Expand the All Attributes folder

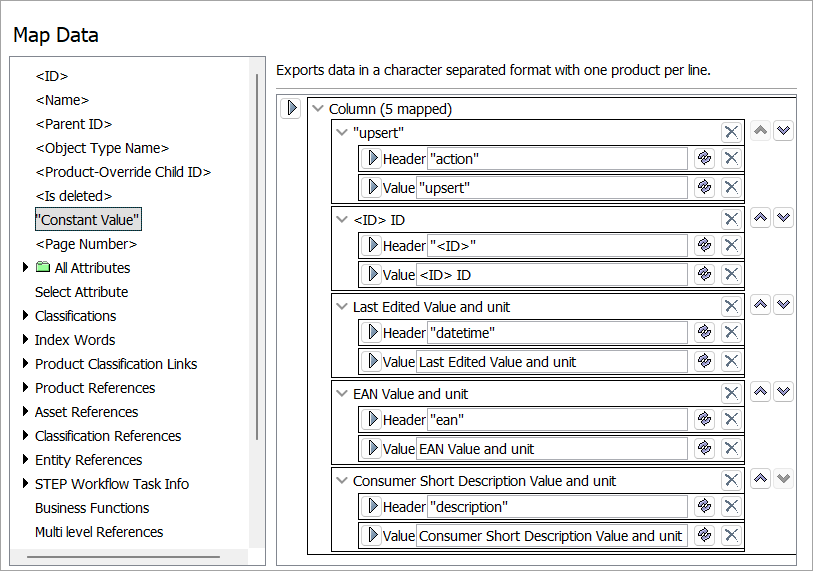click(26, 268)
